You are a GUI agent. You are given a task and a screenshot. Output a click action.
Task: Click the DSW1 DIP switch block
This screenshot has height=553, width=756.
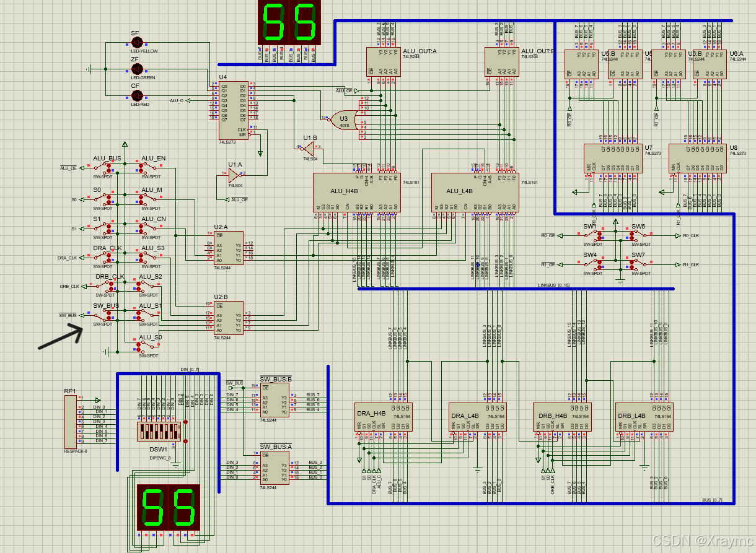[158, 432]
